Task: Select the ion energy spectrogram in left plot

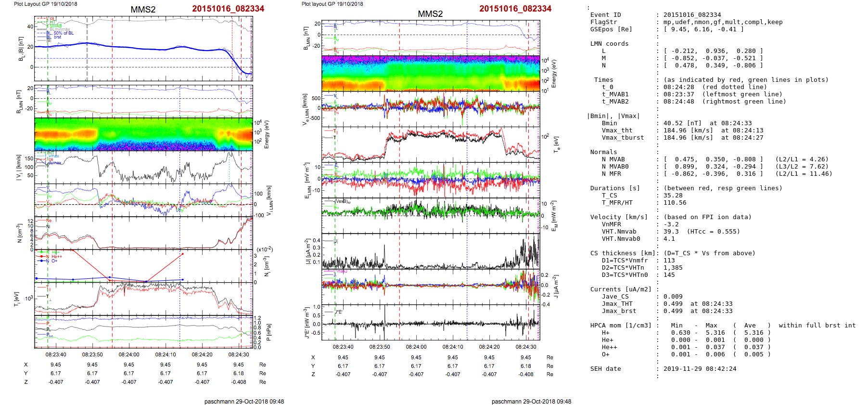Action: [x=143, y=134]
